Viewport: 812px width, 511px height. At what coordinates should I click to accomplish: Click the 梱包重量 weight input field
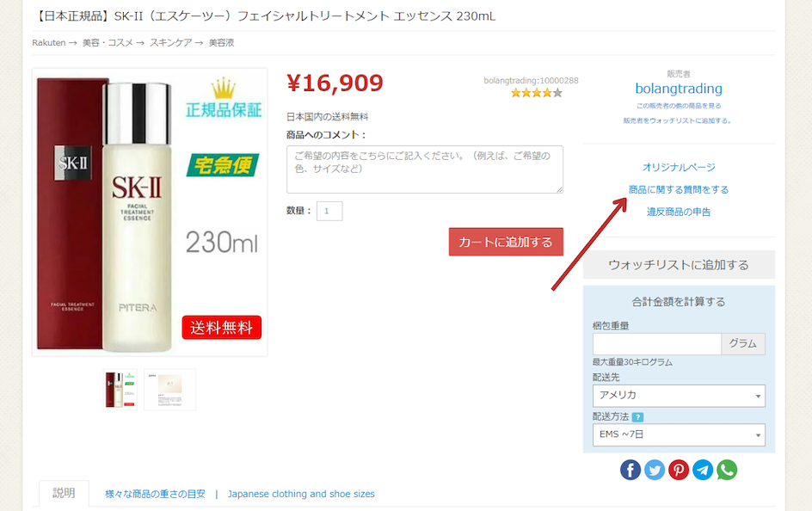tap(657, 344)
